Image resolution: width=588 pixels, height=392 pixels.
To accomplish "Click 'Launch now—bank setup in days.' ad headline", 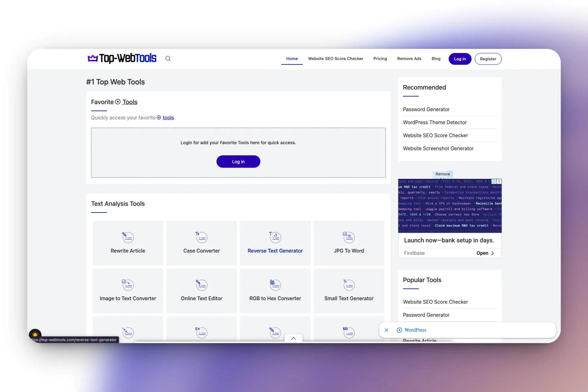I will pyautogui.click(x=449, y=240).
